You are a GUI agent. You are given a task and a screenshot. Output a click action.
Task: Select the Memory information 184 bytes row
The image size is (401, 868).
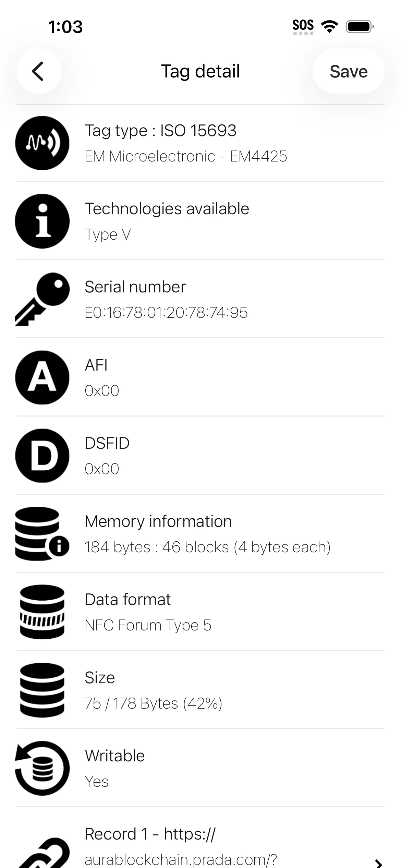pyautogui.click(x=200, y=534)
